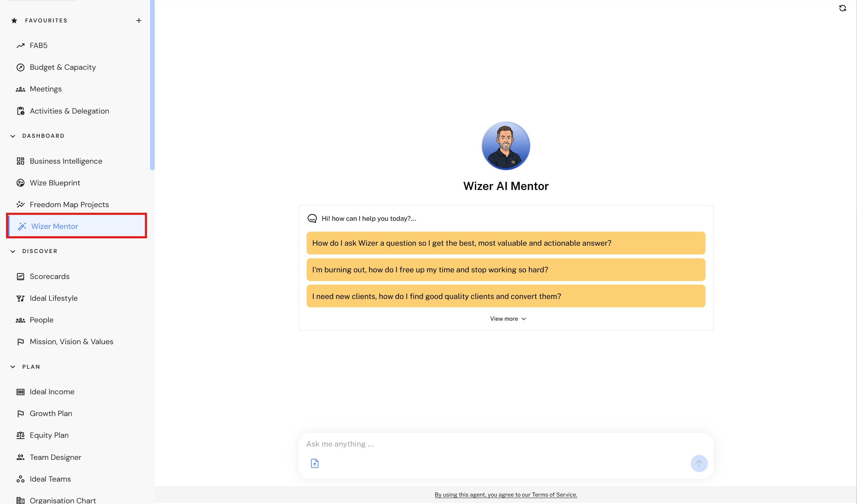This screenshot has height=504, width=857.
Task: Click the refresh chat icon
Action: point(842,8)
